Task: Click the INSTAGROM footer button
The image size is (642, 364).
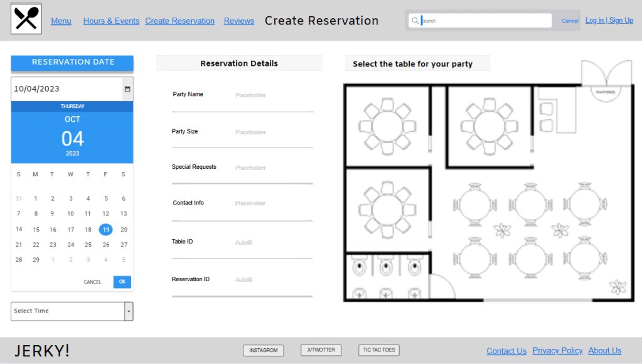Action: 263,350
